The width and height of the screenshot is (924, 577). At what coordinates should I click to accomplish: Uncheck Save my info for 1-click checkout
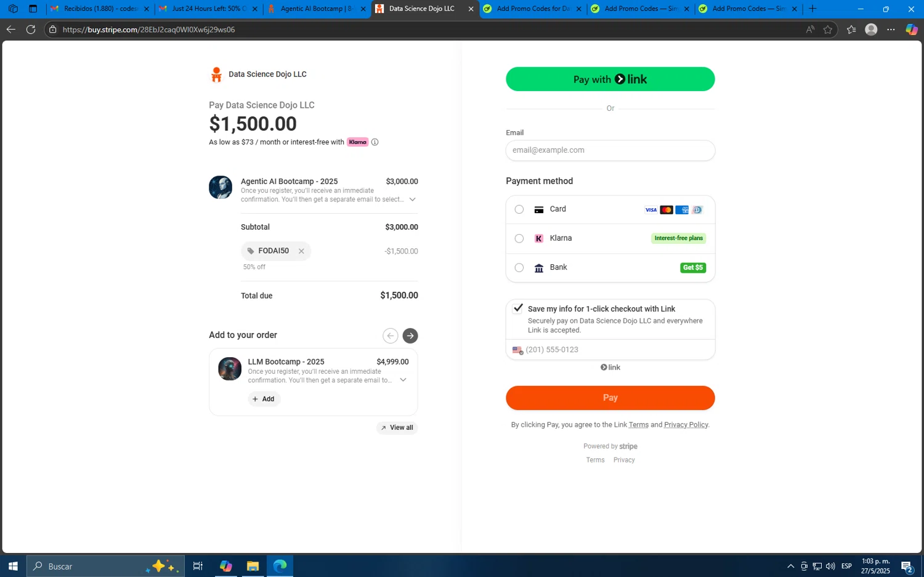(x=518, y=309)
